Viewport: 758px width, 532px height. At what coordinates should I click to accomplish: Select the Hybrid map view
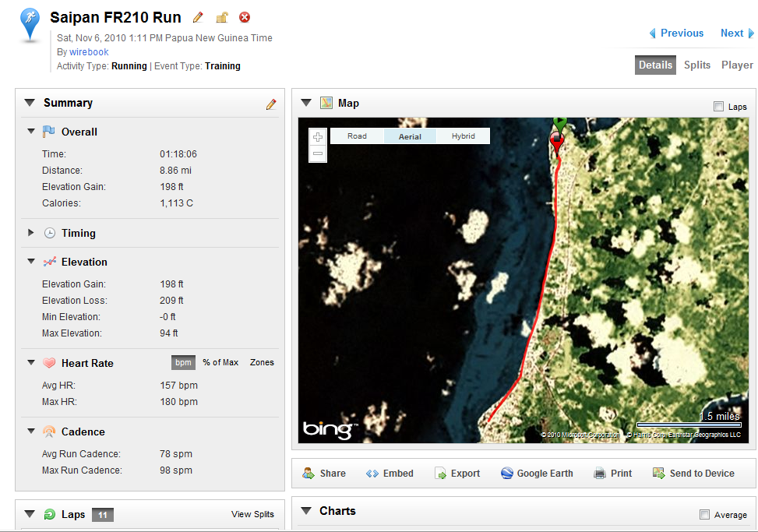pyautogui.click(x=463, y=136)
